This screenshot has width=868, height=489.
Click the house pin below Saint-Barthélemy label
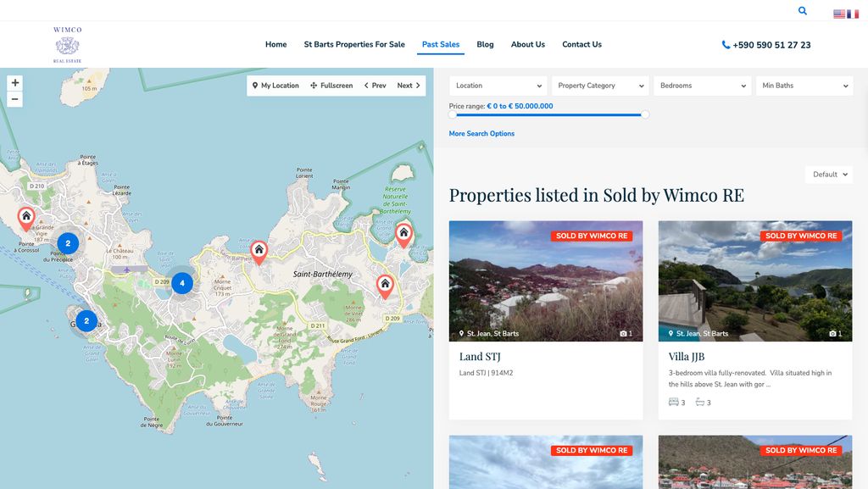tap(385, 286)
